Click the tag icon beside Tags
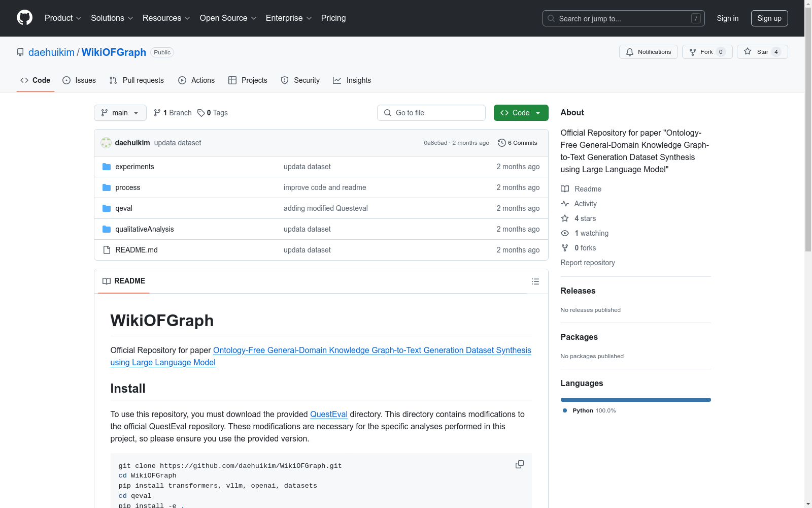This screenshot has height=508, width=812. click(201, 113)
